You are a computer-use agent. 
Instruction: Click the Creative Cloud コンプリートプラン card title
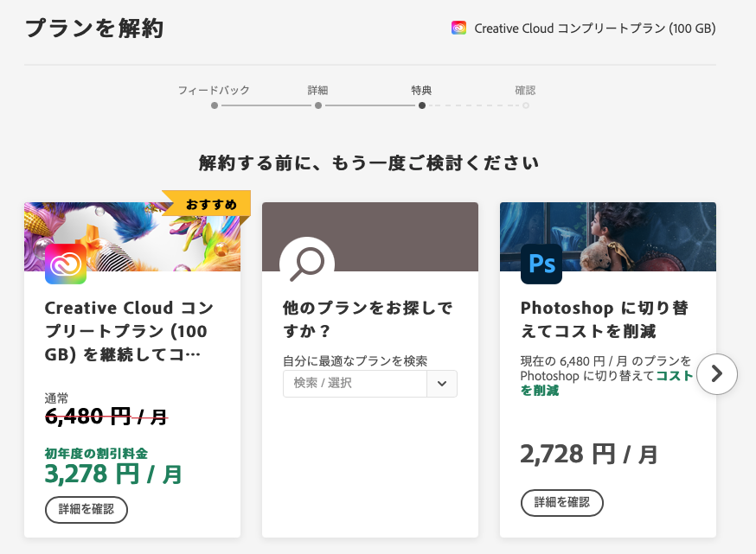[129, 331]
